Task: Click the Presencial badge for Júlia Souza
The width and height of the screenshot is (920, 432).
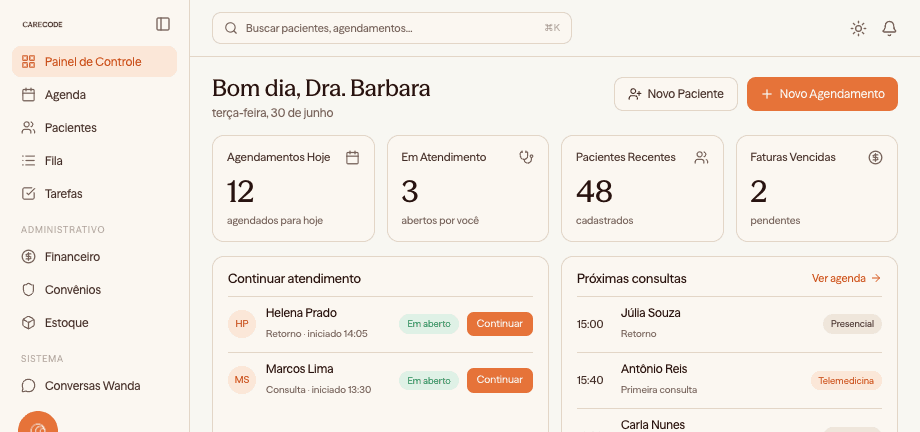Action: (853, 324)
